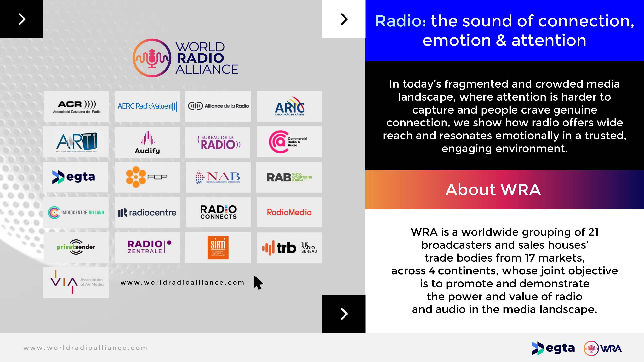Open the World Radio Alliance logo

pos(185,58)
